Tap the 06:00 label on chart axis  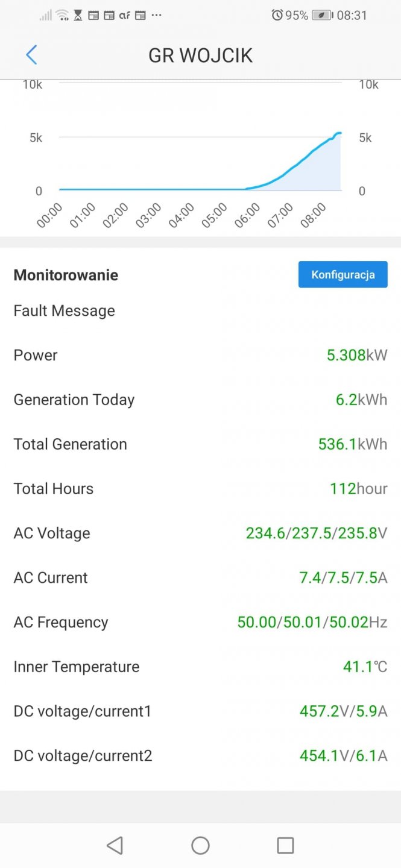[x=247, y=215]
